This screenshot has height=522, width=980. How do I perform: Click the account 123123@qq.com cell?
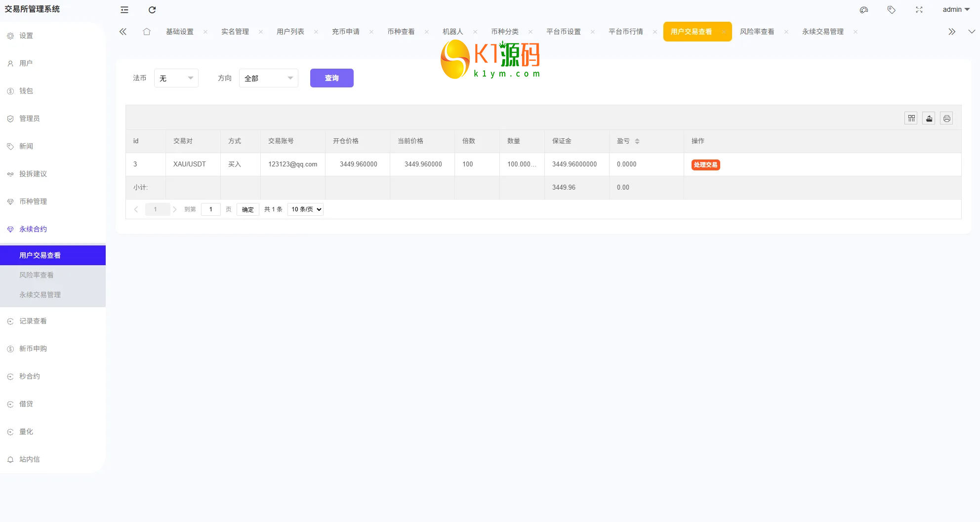293,164
